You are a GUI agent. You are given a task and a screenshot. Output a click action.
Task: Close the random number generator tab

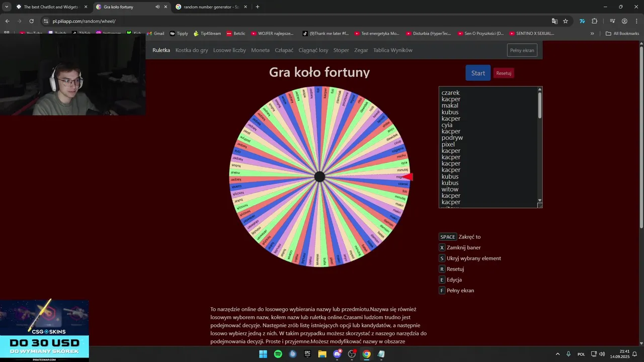tap(245, 7)
